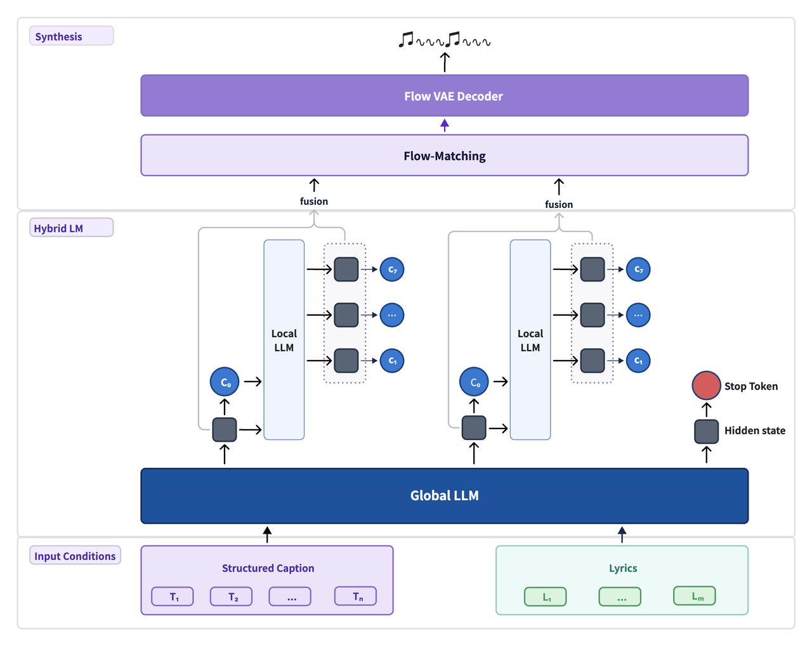
Task: Click the C₇ circle of the right Local LLM
Action: click(638, 269)
